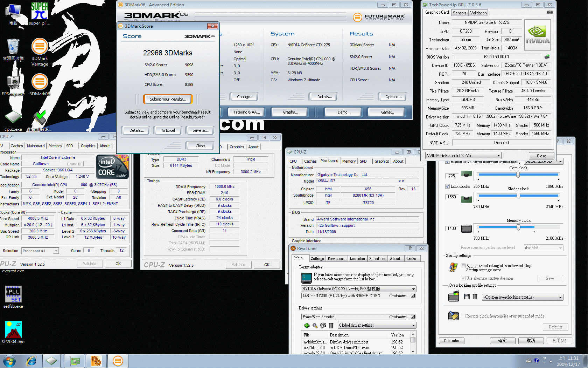Viewport: 588px width, 368px height.
Task: Click the RivaTuner help question mark button
Action: click(x=410, y=248)
